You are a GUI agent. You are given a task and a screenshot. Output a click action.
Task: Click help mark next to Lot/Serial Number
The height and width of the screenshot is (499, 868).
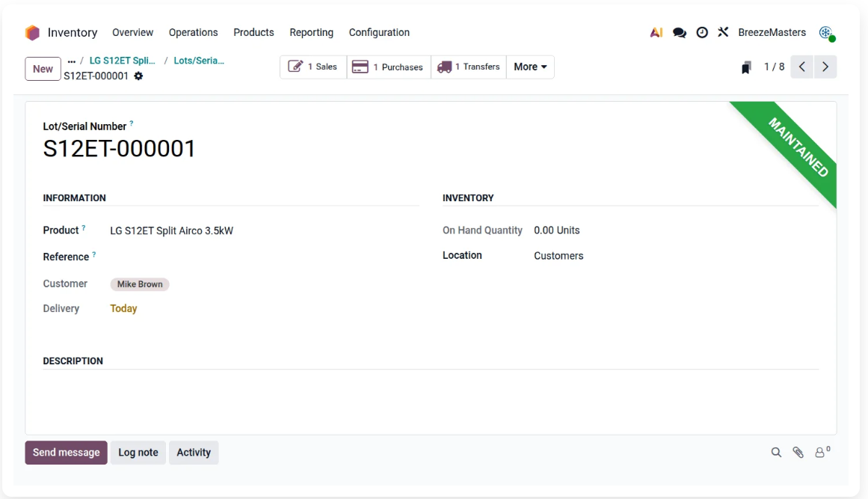pos(131,123)
